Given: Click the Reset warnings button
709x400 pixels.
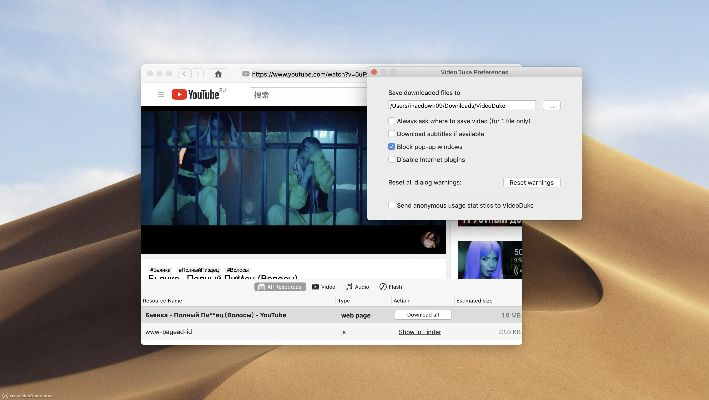Looking at the screenshot, I should (531, 182).
